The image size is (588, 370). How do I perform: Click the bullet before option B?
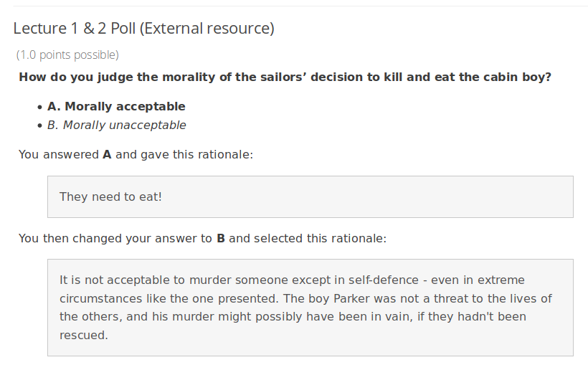click(39, 125)
